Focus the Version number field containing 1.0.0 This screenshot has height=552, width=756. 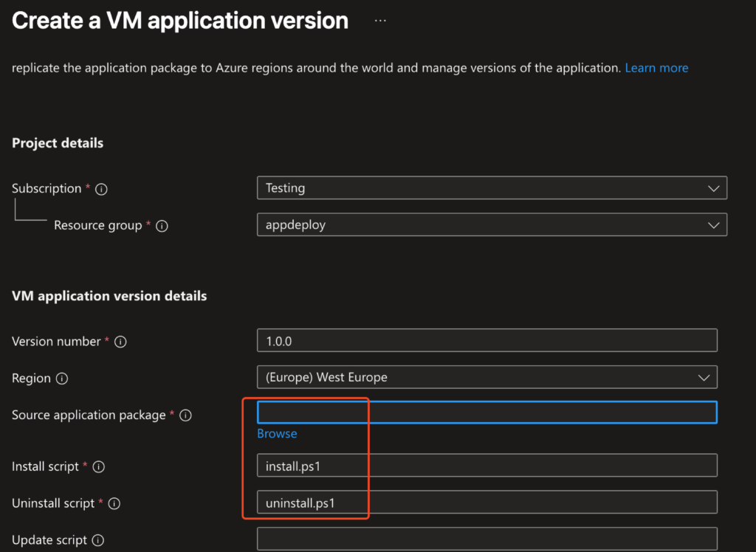pos(487,341)
